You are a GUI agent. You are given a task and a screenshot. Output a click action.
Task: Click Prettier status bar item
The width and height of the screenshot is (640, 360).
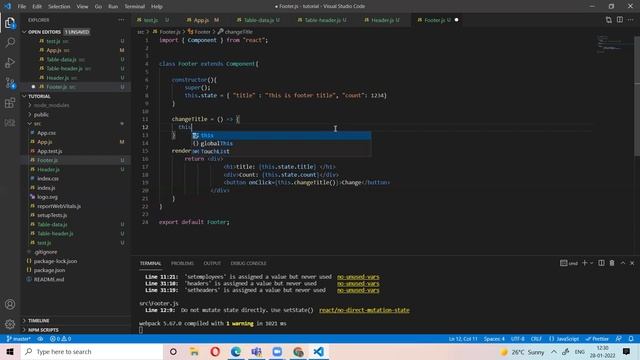[597, 339]
